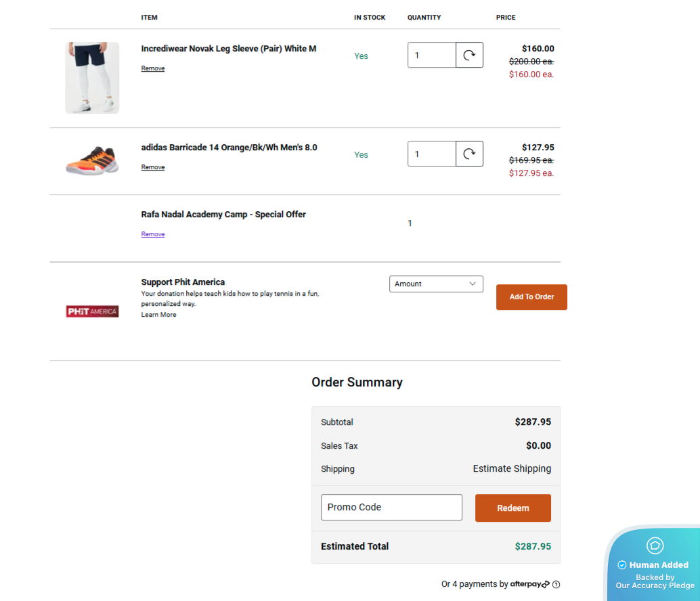The height and width of the screenshot is (601, 700).
Task: Open adidas Barricade 14 product title link
Action: 229,148
